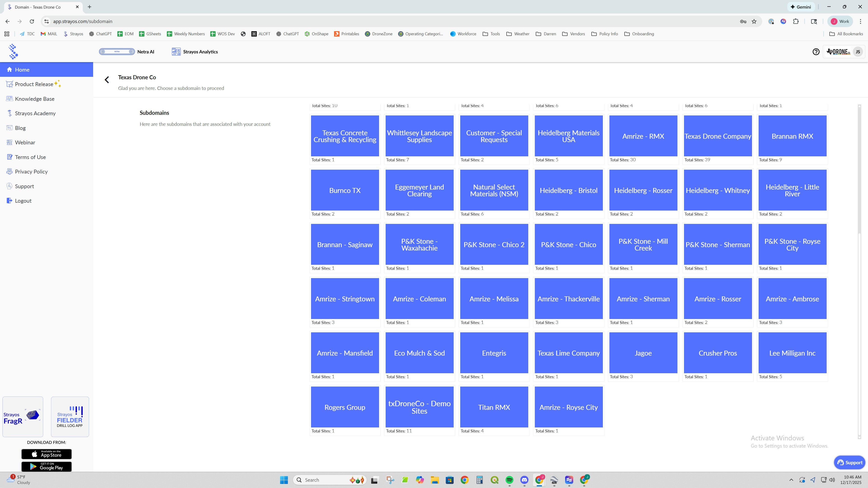Bookmark this page with the star icon
This screenshot has width=868, height=488.
pos(754,21)
